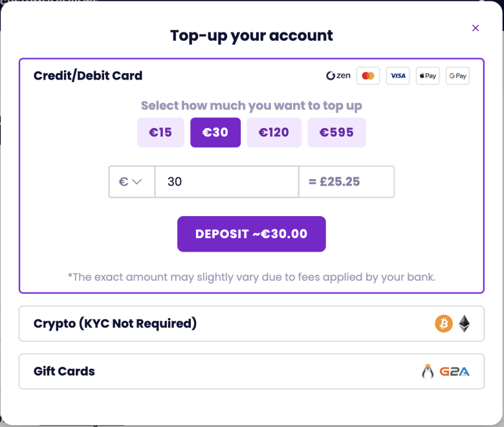Click the Mastercard icon
The width and height of the screenshot is (504, 427).
tap(368, 76)
